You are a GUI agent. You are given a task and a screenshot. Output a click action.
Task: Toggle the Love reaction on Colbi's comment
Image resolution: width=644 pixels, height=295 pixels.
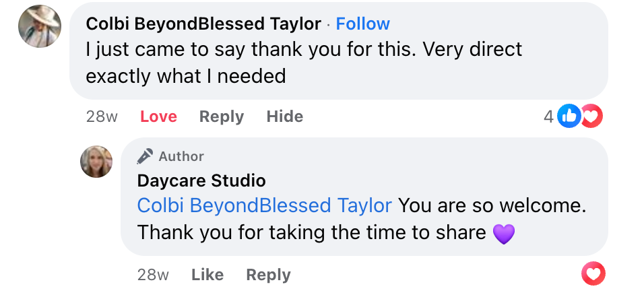coord(158,117)
